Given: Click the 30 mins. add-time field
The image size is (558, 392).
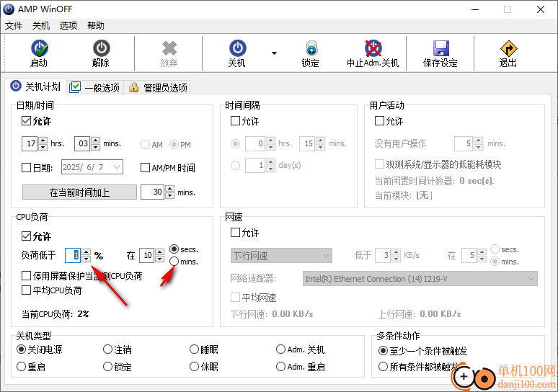Looking at the screenshot, I should pos(152,192).
